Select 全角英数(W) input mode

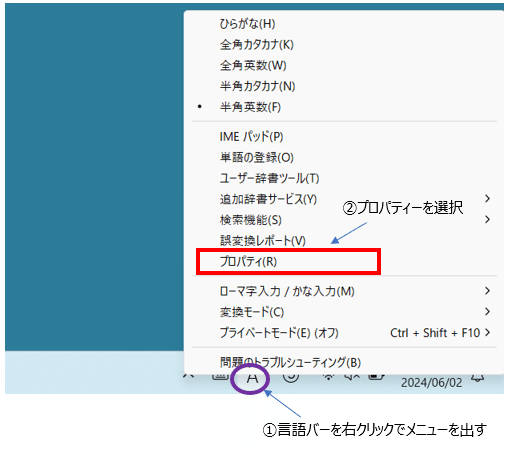pyautogui.click(x=253, y=65)
